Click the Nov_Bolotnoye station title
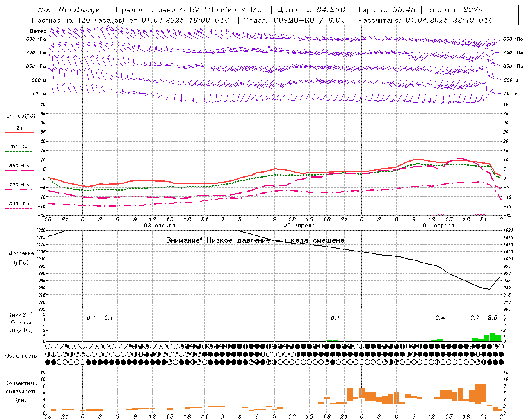Screen dimensions: 525x420 (x=68, y=10)
